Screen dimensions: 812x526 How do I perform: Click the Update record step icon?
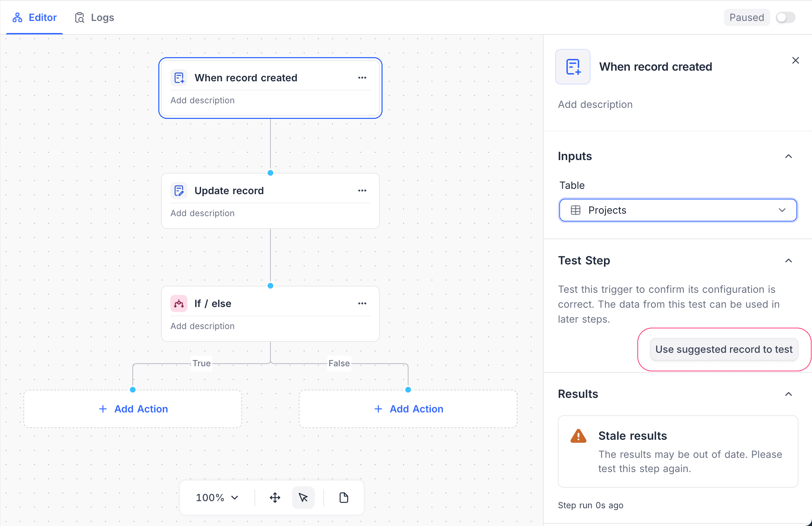click(x=179, y=190)
